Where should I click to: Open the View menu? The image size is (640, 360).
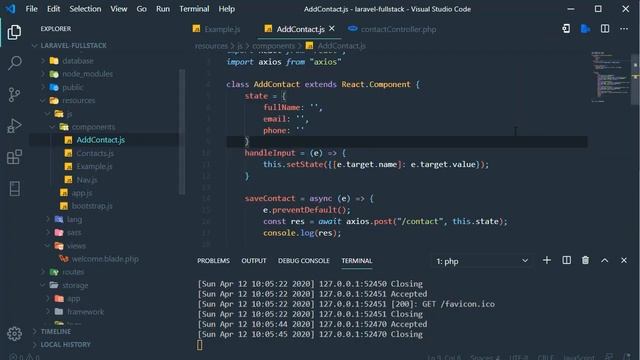click(118, 9)
